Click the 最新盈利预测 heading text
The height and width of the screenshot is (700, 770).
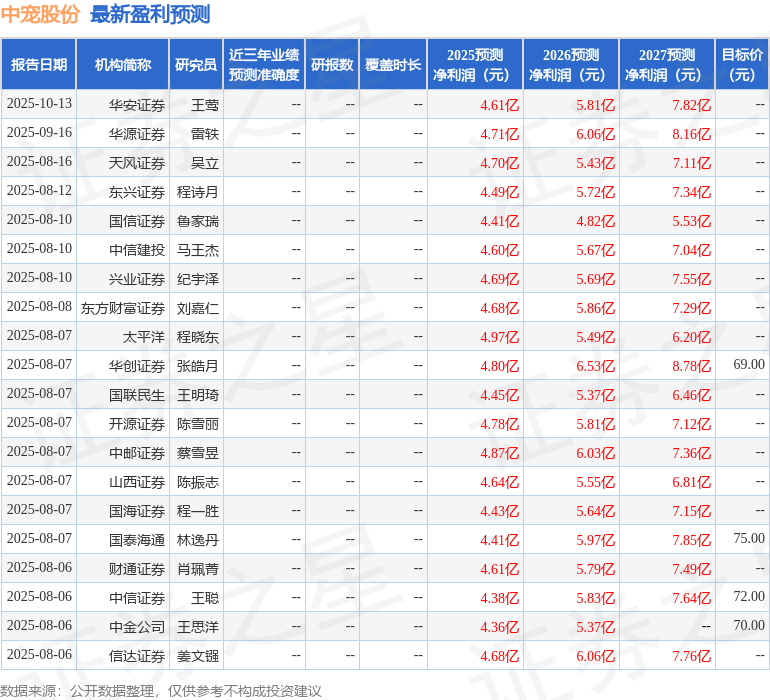click(150, 14)
